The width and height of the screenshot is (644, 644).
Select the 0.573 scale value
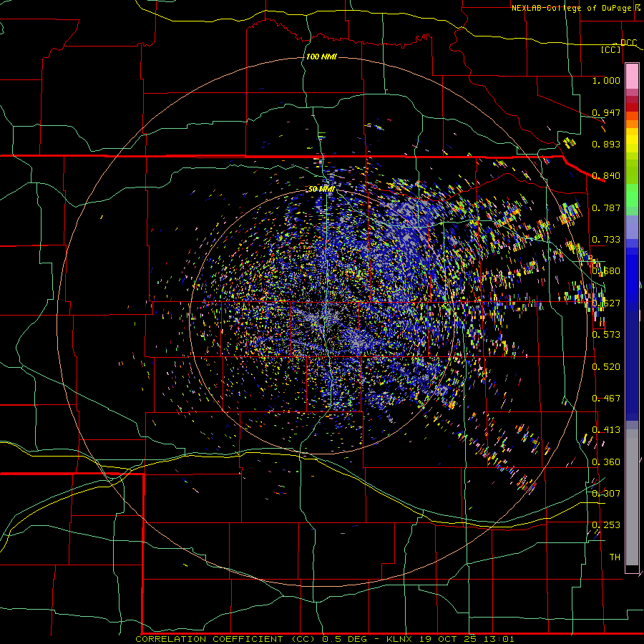click(x=606, y=334)
